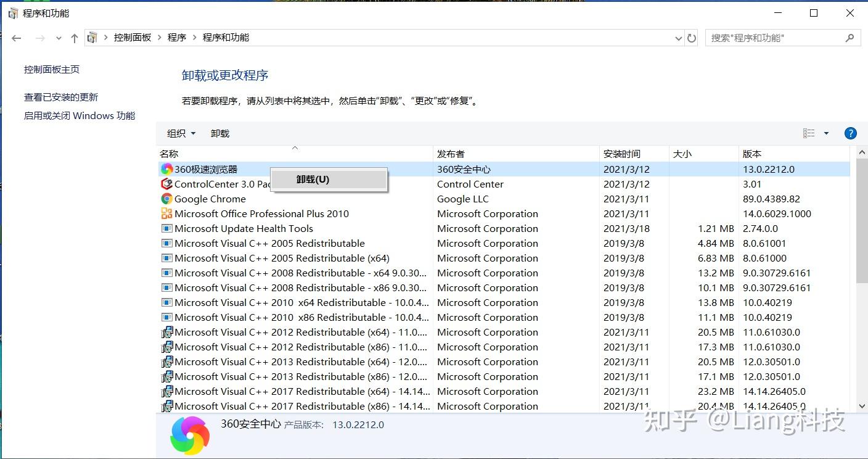Click icon of Visual C++ 2005 Redistributable (x64)
The image size is (868, 459).
pos(166,258)
